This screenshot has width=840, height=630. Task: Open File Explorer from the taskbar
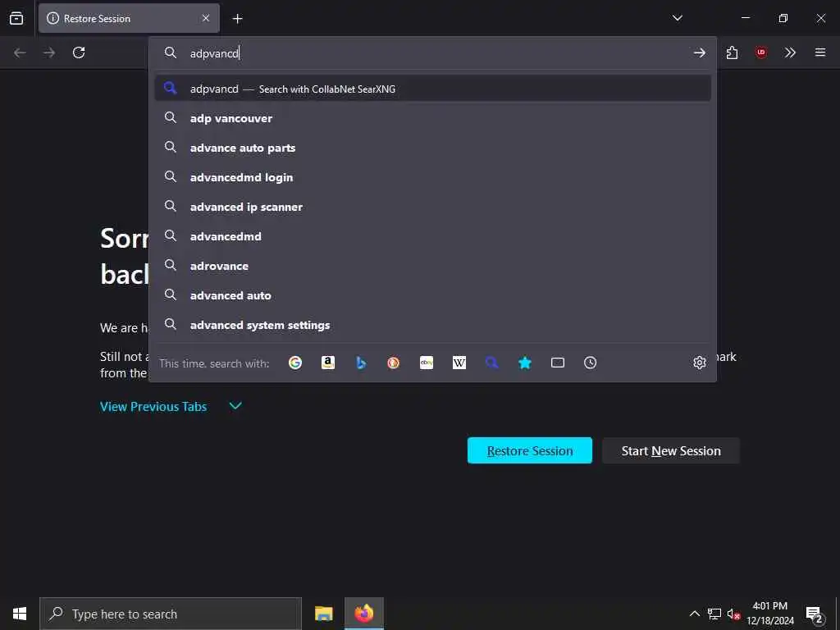(x=323, y=614)
